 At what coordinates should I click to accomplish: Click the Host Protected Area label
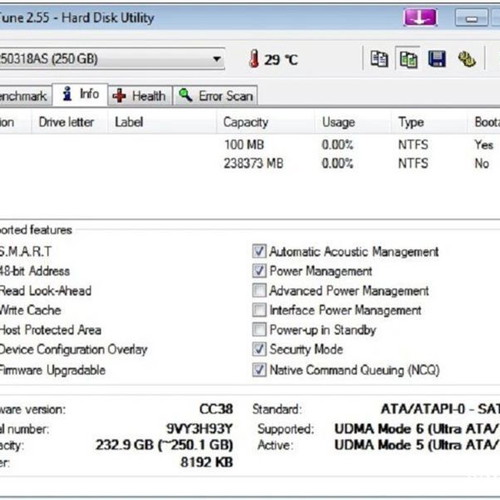click(x=50, y=330)
